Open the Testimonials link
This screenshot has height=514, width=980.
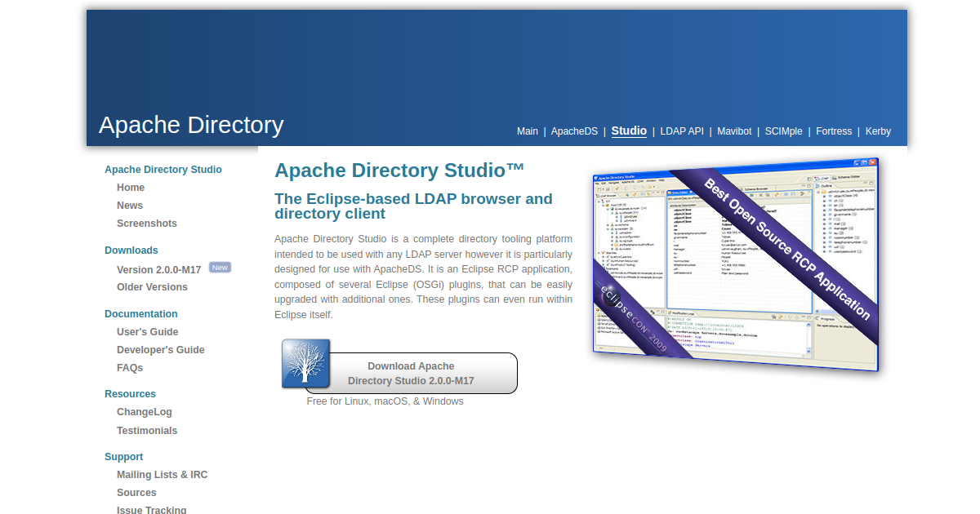click(x=147, y=431)
